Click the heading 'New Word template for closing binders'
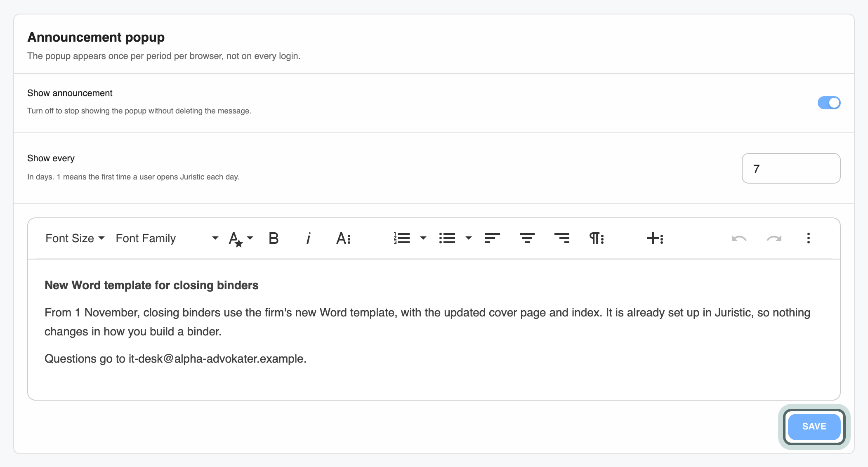This screenshot has width=868, height=467. coord(151,285)
